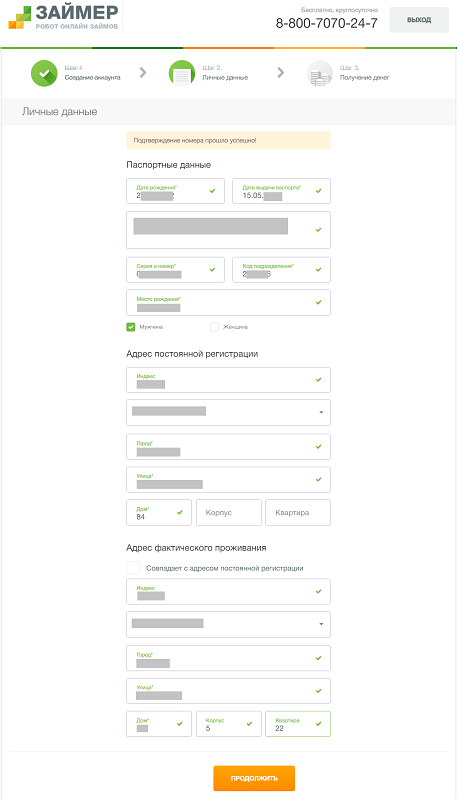Screen dimensions: 457x799
Task: Open region dropdown under permanent registration address
Action: tap(228, 412)
